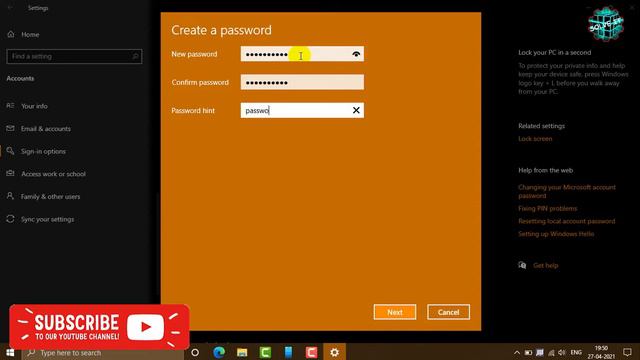This screenshot has height=360, width=640.
Task: Click the search magnifier in Find a setting
Action: click(136, 56)
